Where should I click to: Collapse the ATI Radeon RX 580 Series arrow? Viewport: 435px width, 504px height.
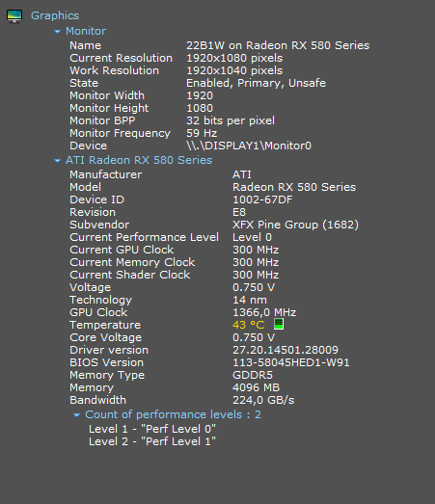click(x=57, y=161)
